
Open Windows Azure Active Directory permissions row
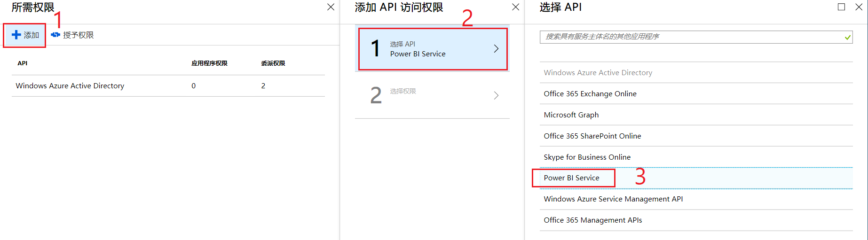pos(70,86)
